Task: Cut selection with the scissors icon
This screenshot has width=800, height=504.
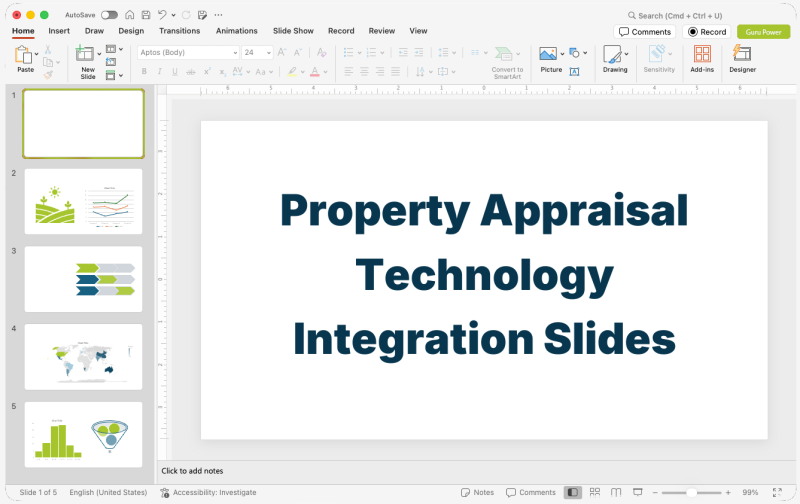Action: coord(47,49)
